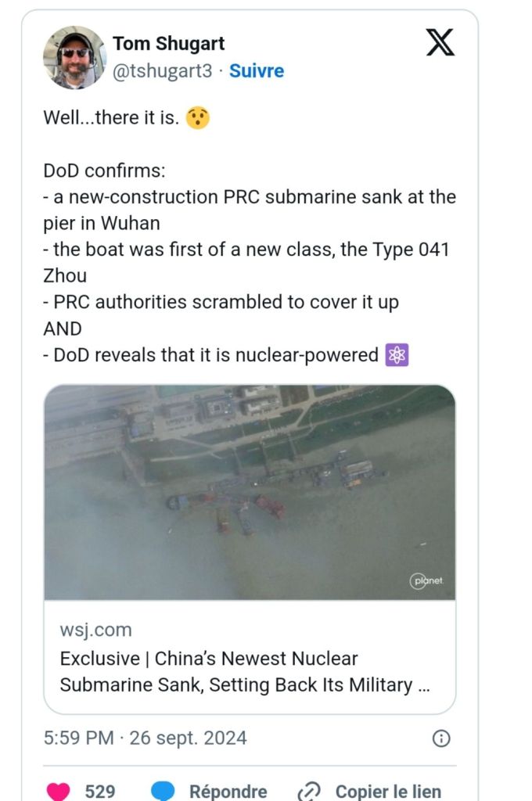Follow the account via Suivre

point(257,70)
